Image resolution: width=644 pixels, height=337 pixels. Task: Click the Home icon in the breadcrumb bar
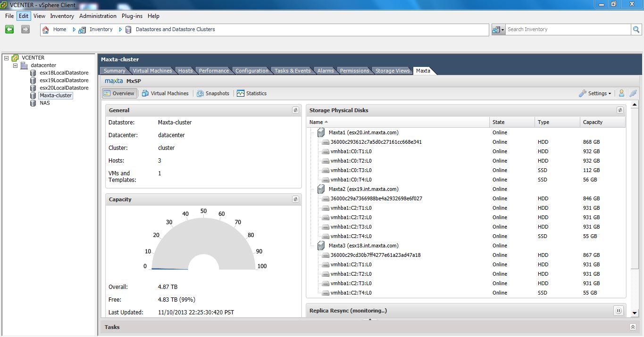[x=46, y=29]
